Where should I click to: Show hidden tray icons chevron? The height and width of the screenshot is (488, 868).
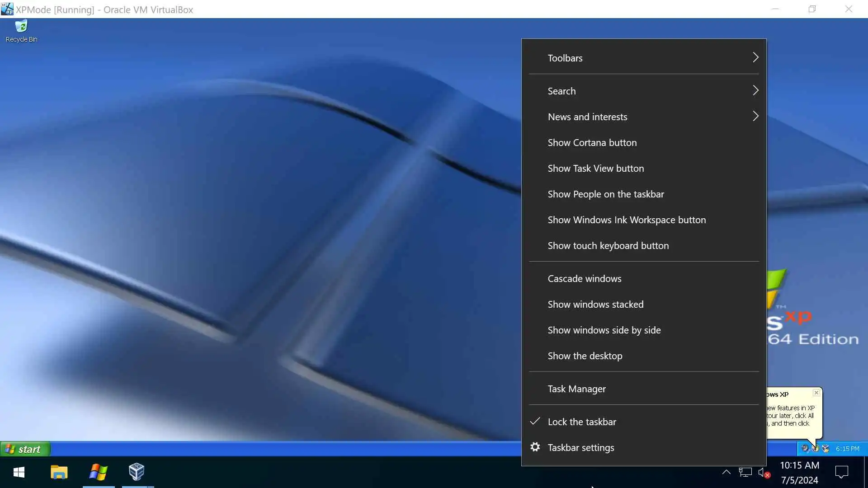point(726,472)
